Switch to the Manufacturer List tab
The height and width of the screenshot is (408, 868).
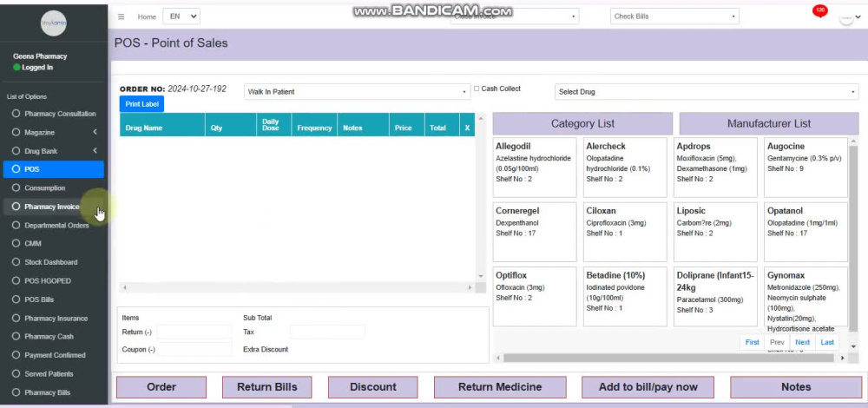click(769, 123)
